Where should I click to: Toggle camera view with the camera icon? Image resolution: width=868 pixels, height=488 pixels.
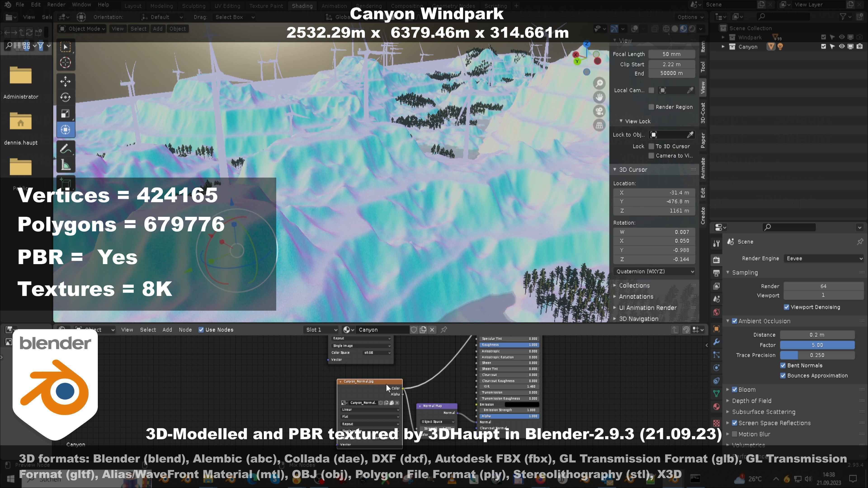599,111
